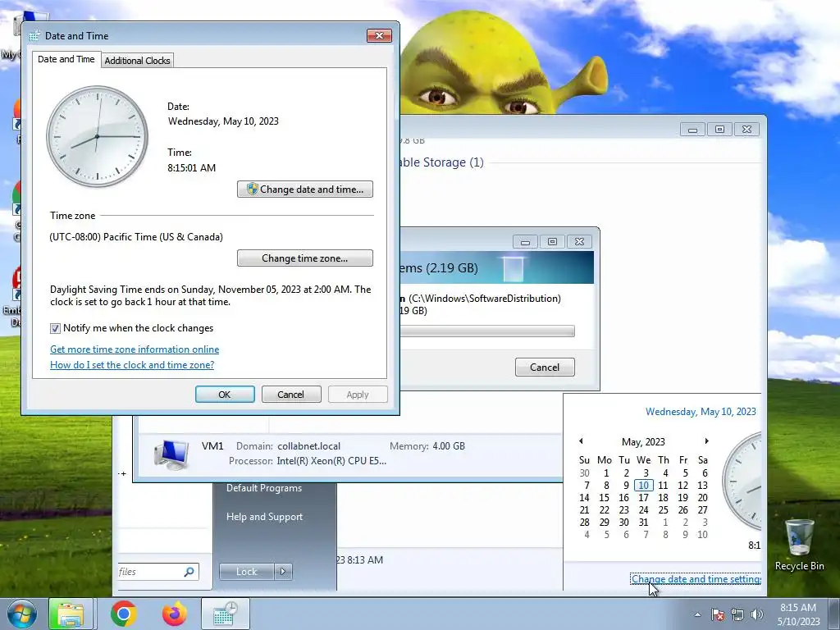Select May 22 in the calendar
840x630 pixels.
pyautogui.click(x=605, y=510)
